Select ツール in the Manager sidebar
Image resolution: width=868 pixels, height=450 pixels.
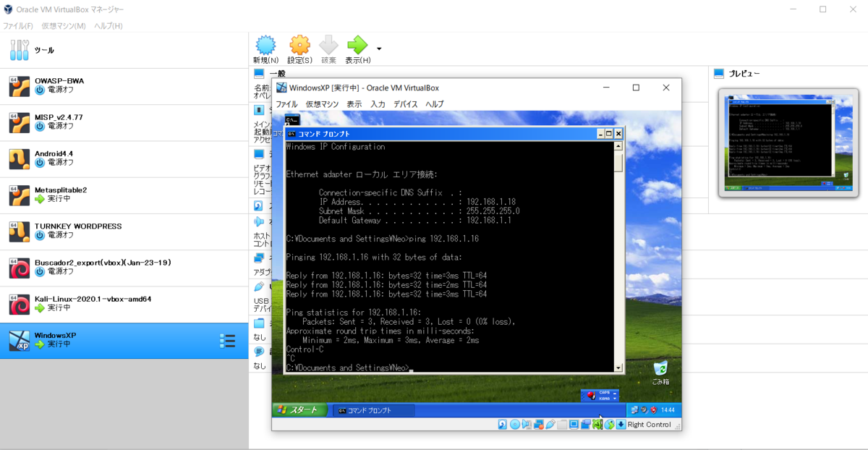[x=124, y=50]
